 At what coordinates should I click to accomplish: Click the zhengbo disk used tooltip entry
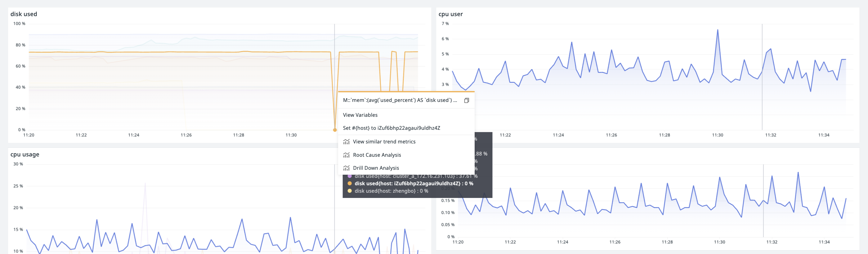click(391, 191)
